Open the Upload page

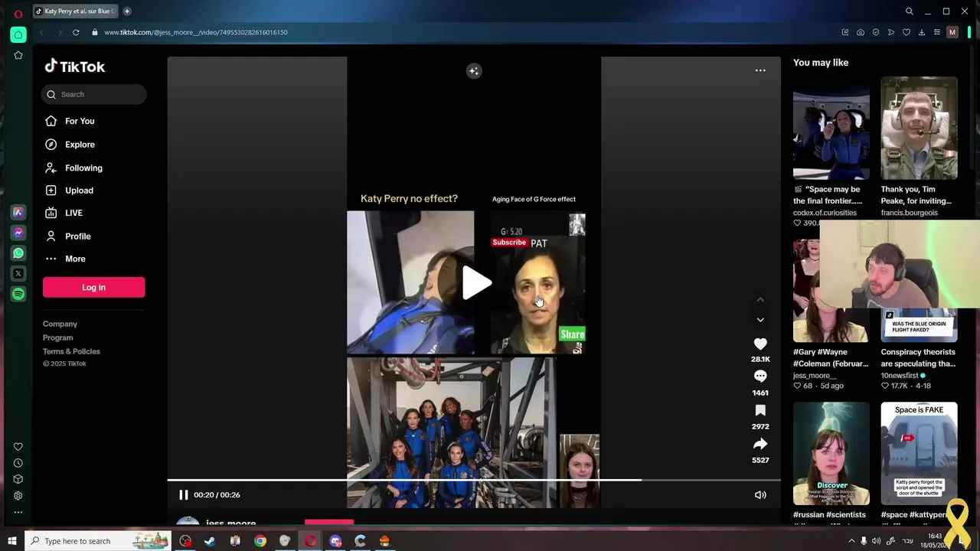(x=79, y=191)
